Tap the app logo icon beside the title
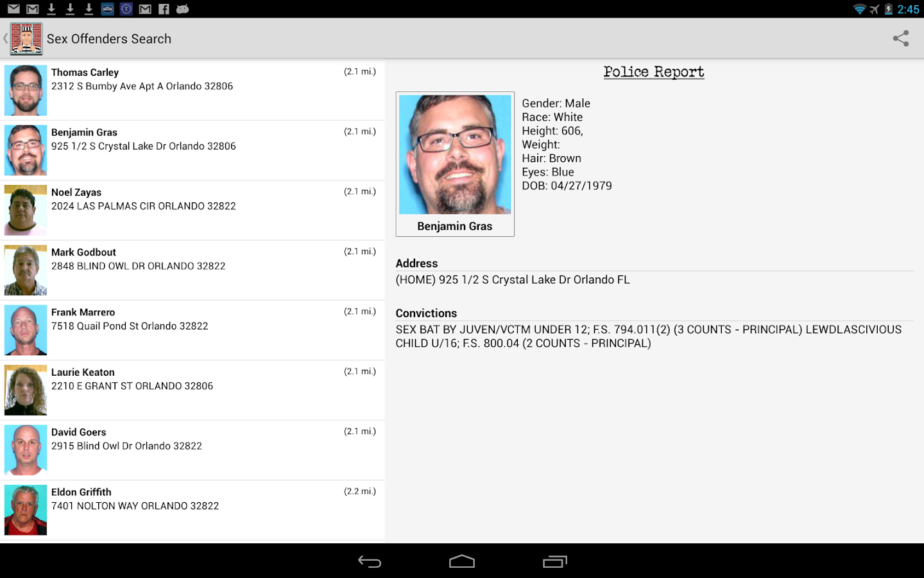 pyautogui.click(x=26, y=39)
